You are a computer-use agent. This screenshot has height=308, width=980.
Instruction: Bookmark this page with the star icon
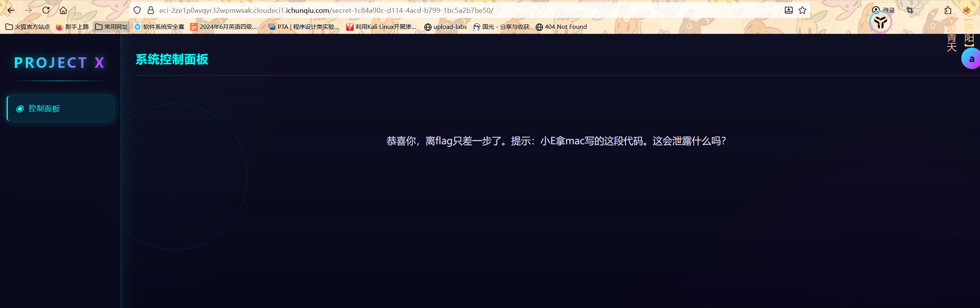click(802, 10)
